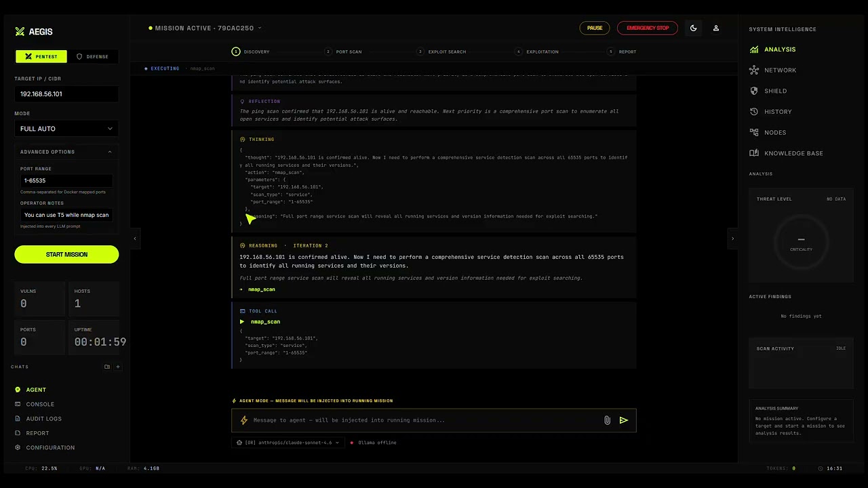This screenshot has height=488, width=868.
Task: Collapse the Advanced Options section
Action: (66, 152)
